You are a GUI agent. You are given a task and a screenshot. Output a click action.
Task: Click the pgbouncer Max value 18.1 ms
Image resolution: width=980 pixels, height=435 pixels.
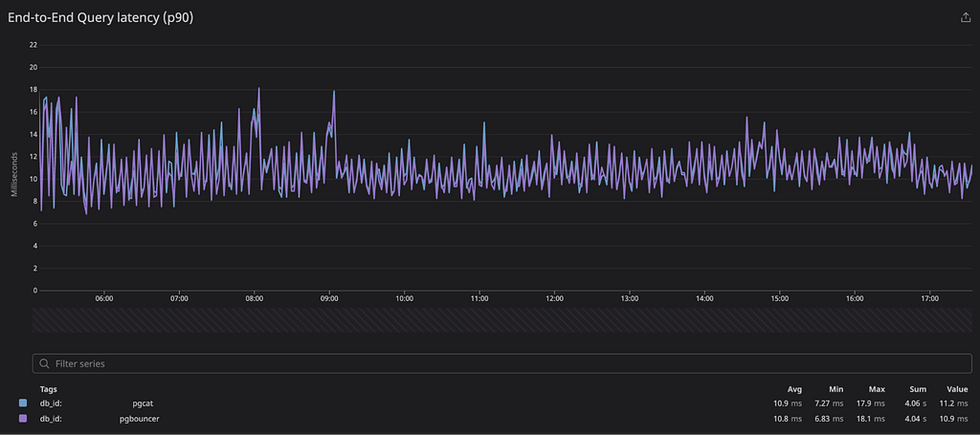[x=871, y=418]
